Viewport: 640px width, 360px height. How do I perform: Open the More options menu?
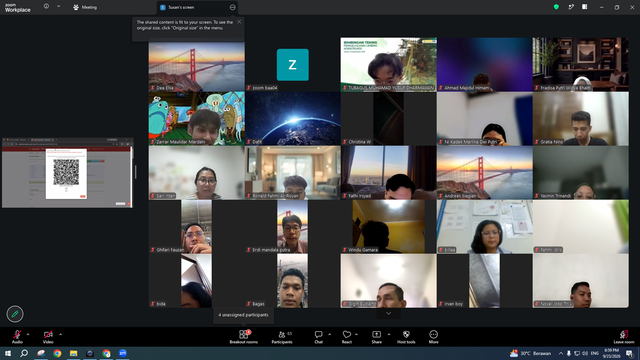point(433,337)
